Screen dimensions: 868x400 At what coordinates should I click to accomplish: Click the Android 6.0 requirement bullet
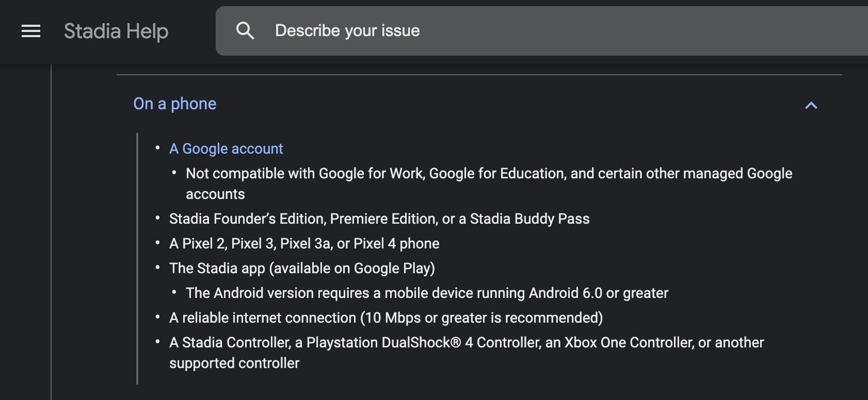tap(427, 293)
